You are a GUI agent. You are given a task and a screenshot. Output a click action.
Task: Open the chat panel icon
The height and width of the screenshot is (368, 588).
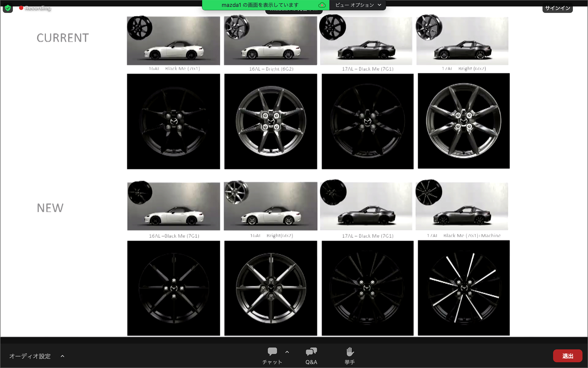tap(272, 352)
